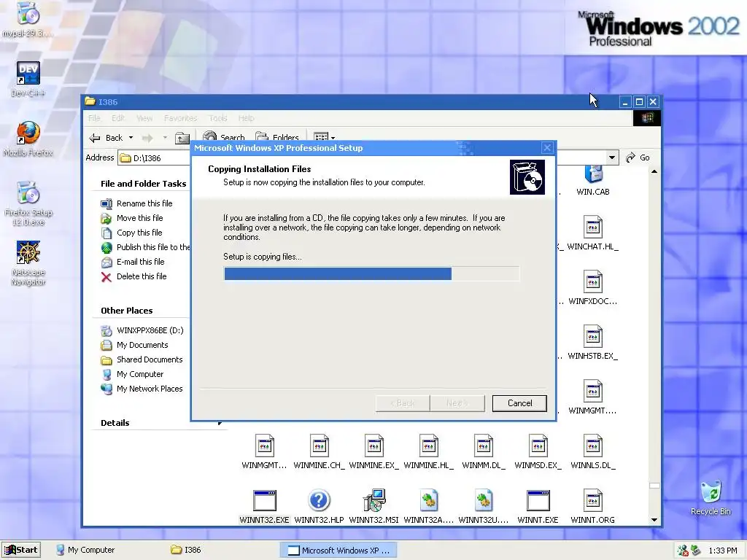Open the Tools menu

pyautogui.click(x=217, y=118)
